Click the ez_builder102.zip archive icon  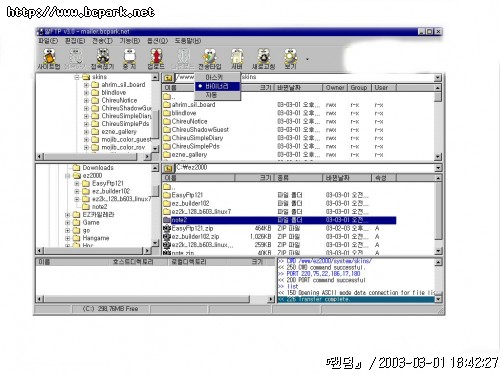[x=167, y=237]
